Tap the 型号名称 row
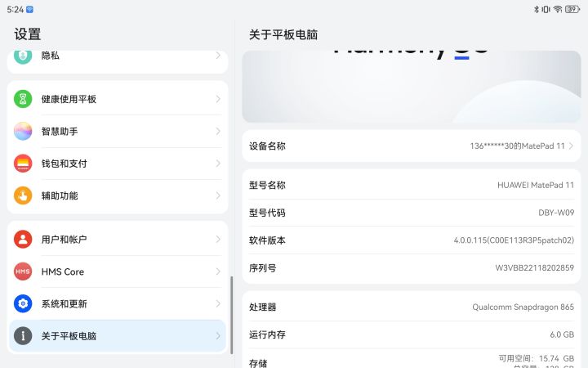The height and width of the screenshot is (368, 588). [412, 185]
